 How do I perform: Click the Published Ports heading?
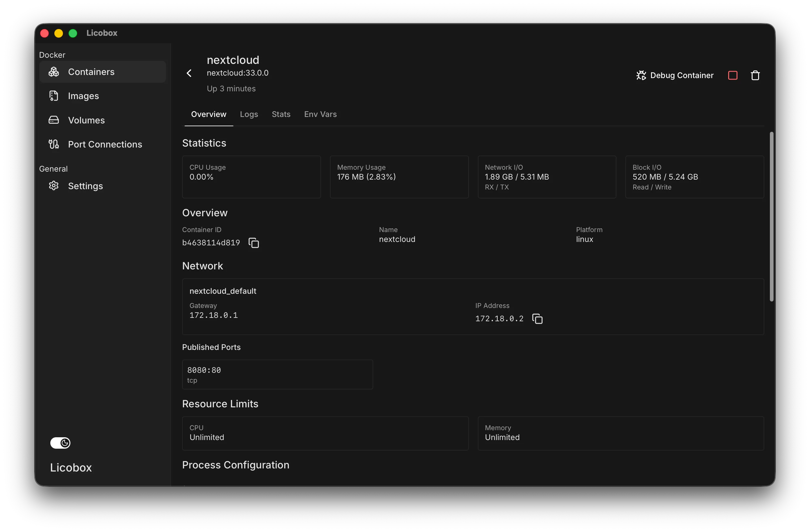click(211, 347)
